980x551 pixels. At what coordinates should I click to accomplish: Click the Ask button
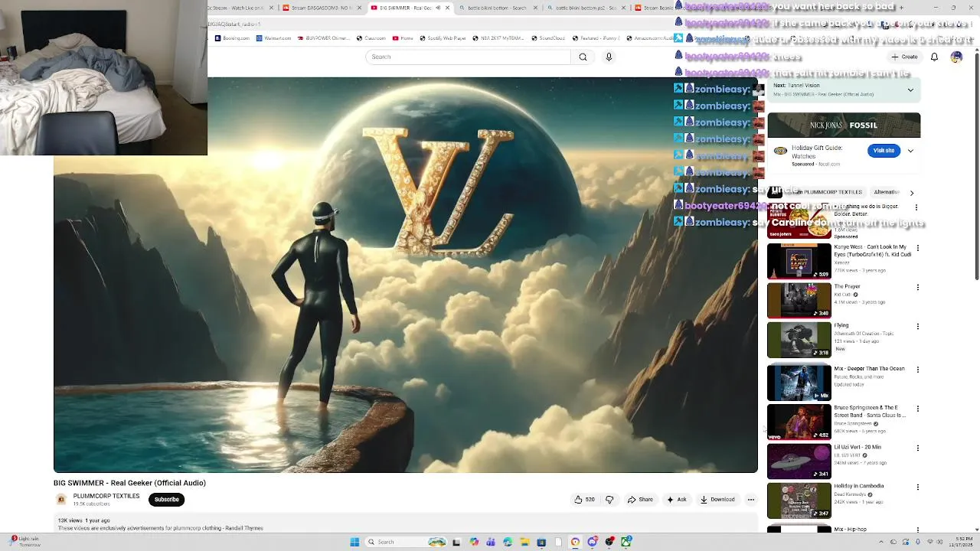[677, 500]
